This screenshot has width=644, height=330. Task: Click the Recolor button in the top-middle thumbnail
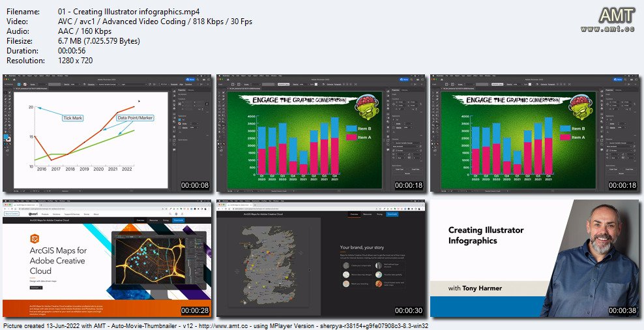tap(407, 173)
